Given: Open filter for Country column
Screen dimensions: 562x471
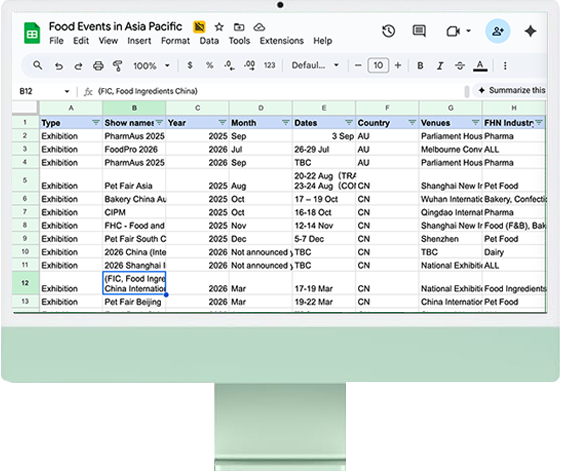Looking at the screenshot, I should point(412,123).
